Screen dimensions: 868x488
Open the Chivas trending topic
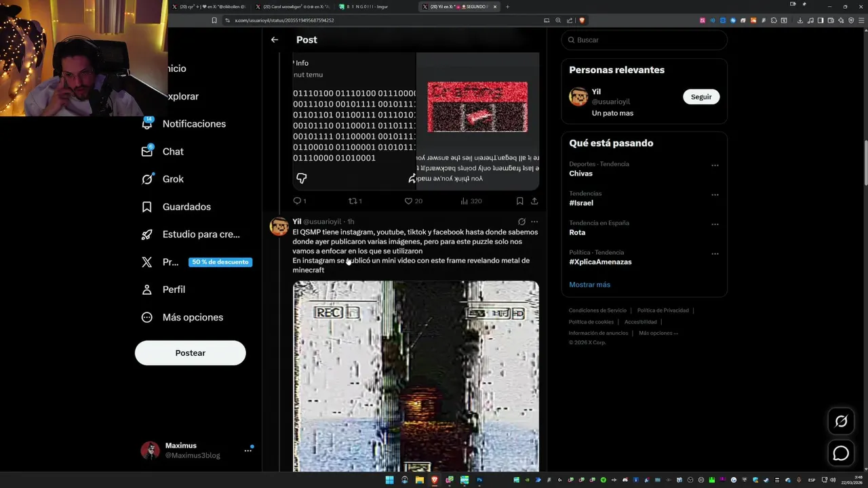click(x=580, y=174)
